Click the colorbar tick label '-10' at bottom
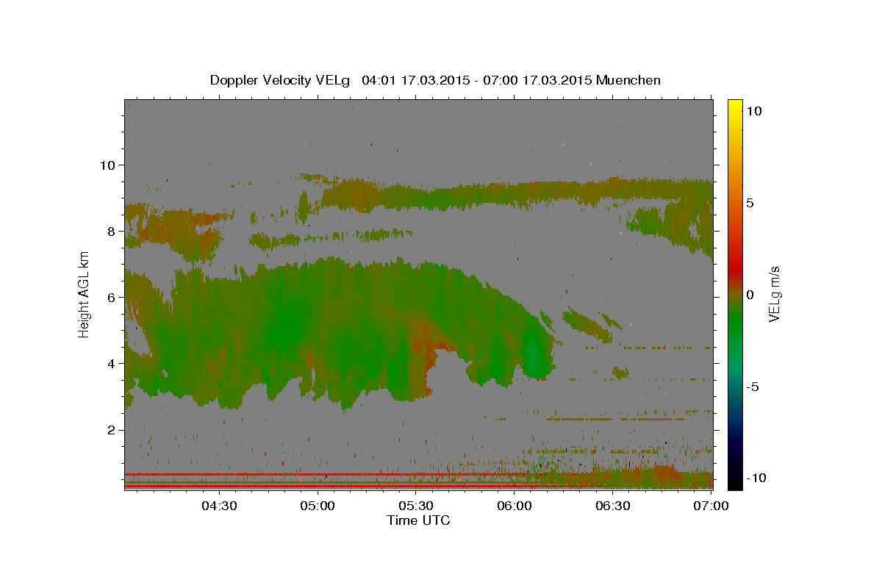The width and height of the screenshot is (882, 588). pyautogui.click(x=755, y=478)
